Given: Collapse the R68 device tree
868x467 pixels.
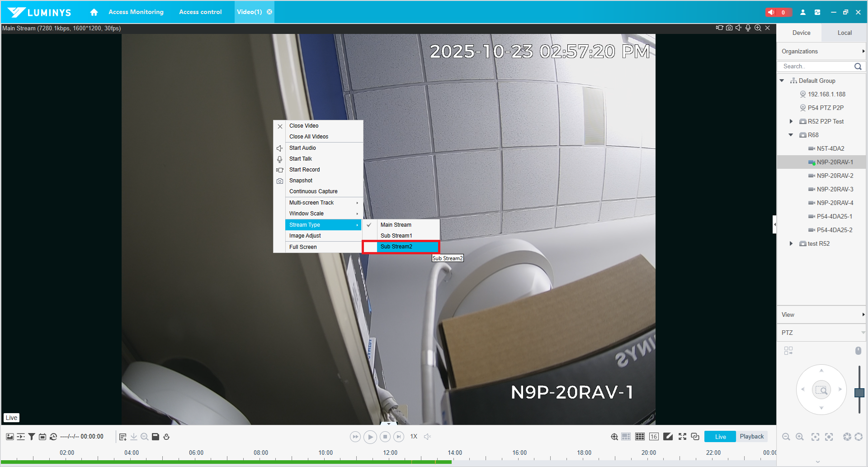Looking at the screenshot, I should (x=791, y=135).
